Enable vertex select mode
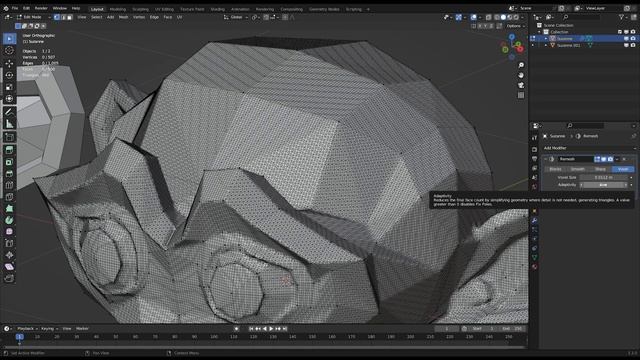The width and height of the screenshot is (640, 360). click(57, 17)
